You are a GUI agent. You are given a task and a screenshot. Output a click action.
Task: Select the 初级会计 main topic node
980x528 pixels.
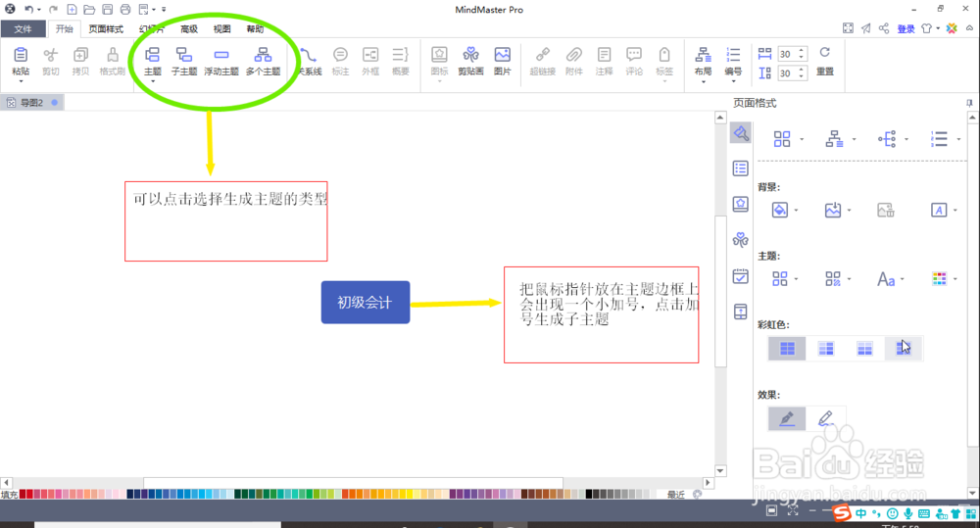pyautogui.click(x=366, y=303)
